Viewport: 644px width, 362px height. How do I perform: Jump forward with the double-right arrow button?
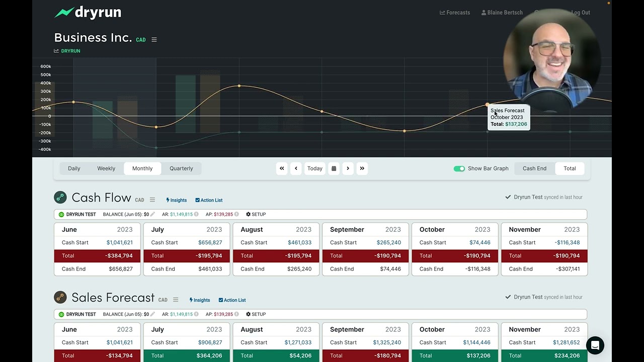[362, 168]
